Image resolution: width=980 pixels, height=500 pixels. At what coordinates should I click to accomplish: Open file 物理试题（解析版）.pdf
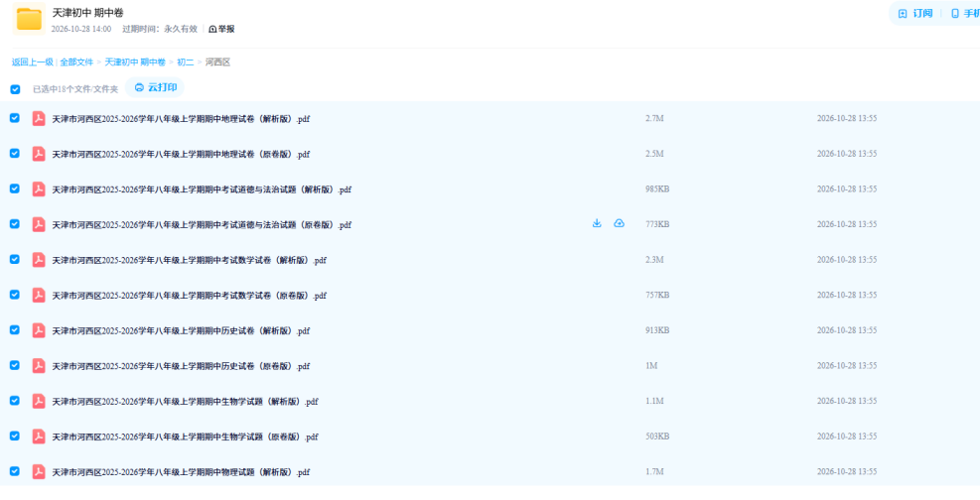(182, 472)
